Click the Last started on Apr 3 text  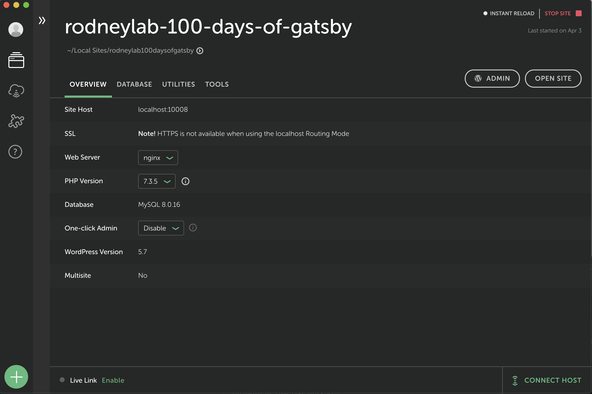click(x=555, y=31)
